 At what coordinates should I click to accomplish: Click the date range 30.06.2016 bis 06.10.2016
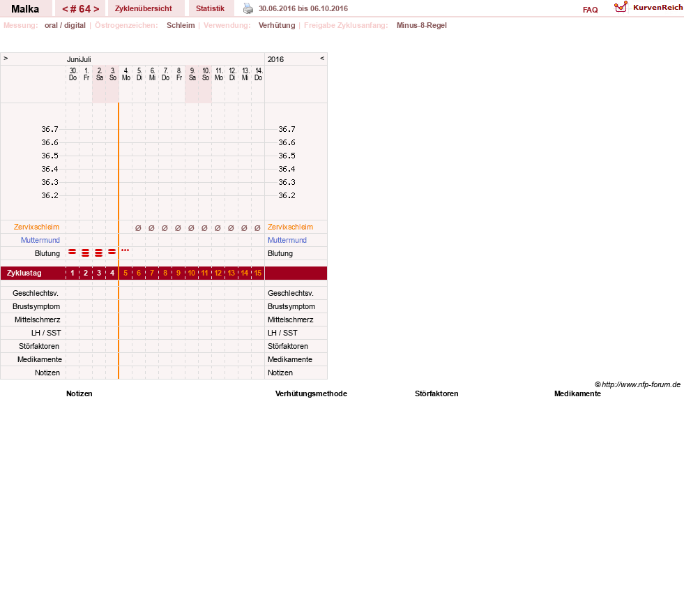coord(303,8)
